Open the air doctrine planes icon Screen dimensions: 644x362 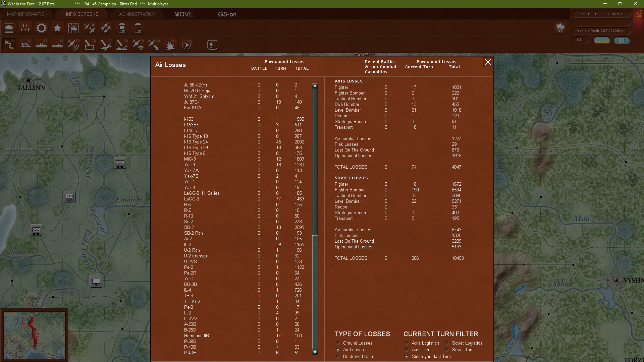point(90,28)
